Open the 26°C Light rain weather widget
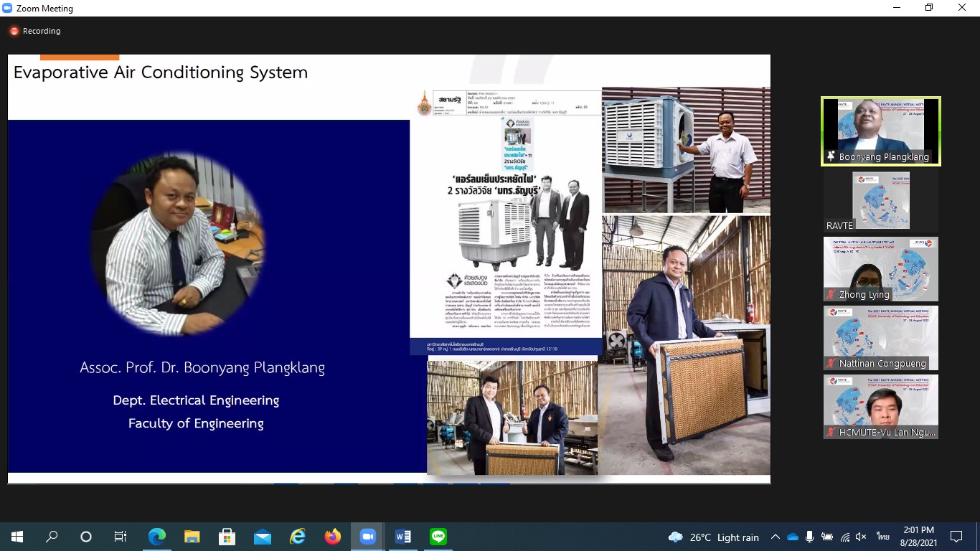The width and height of the screenshot is (980, 551). pyautogui.click(x=713, y=537)
